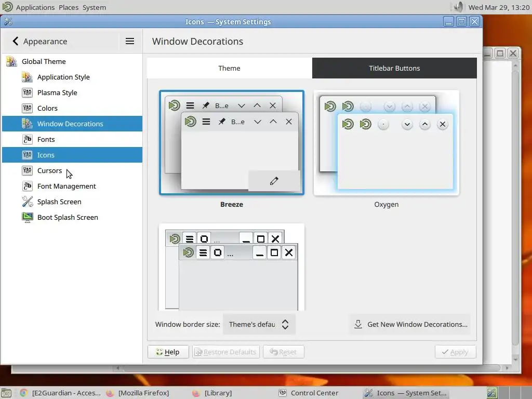Click workspace switcher icon at taskbar right
This screenshot has height=399, width=532.
[x=492, y=393]
